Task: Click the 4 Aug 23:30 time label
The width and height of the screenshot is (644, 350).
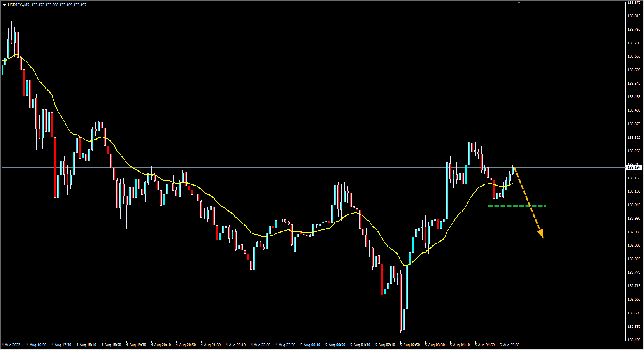Action: pyautogui.click(x=285, y=345)
